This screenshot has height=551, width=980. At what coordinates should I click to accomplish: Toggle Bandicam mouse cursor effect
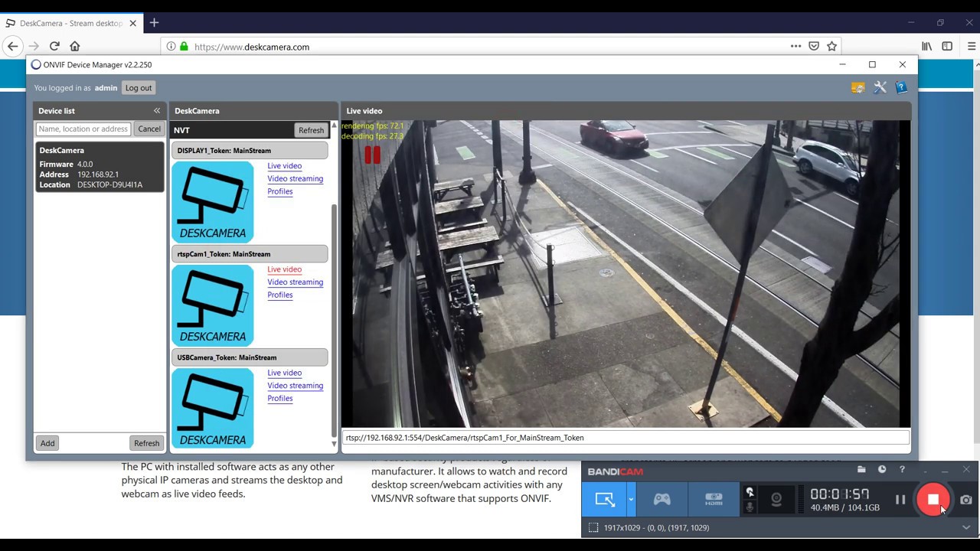pyautogui.click(x=750, y=493)
